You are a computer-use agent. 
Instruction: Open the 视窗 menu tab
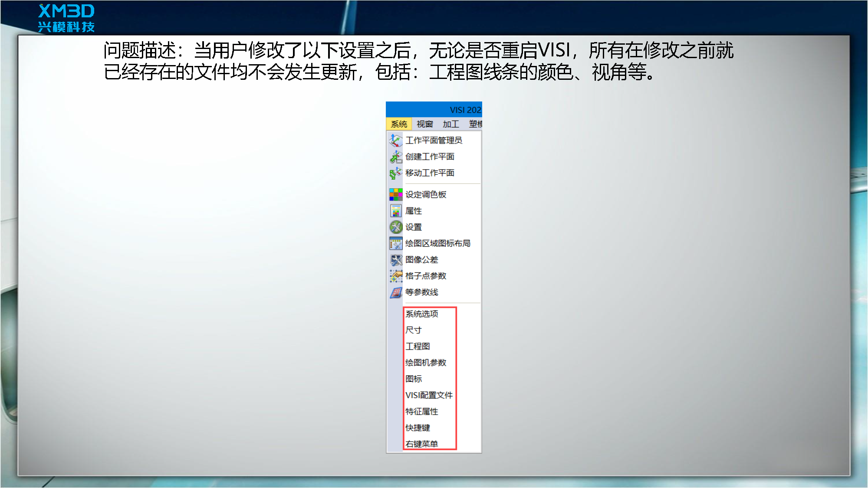click(x=425, y=124)
